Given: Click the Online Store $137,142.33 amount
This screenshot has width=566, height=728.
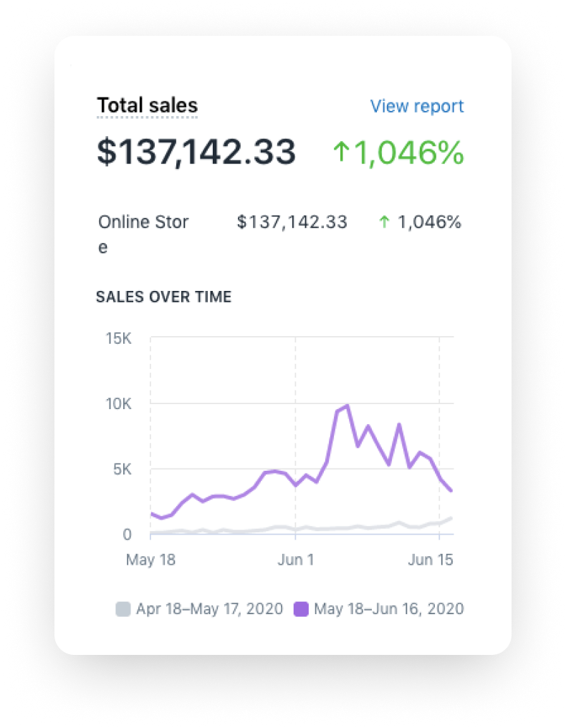Looking at the screenshot, I should point(292,222).
